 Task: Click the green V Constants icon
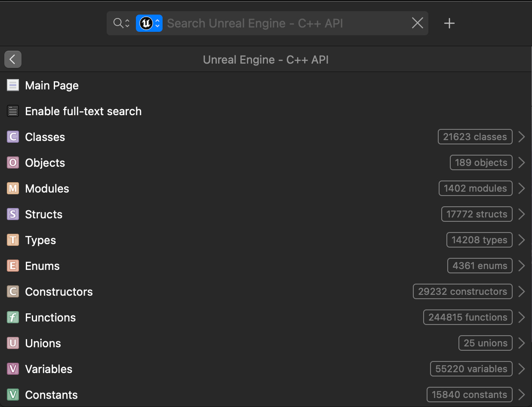click(x=13, y=395)
